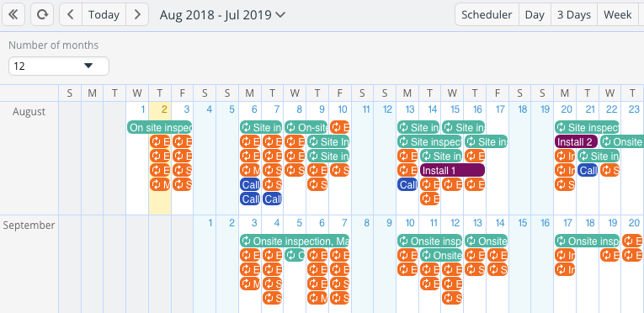
Task: Click the August month row label
Action: coord(29,112)
